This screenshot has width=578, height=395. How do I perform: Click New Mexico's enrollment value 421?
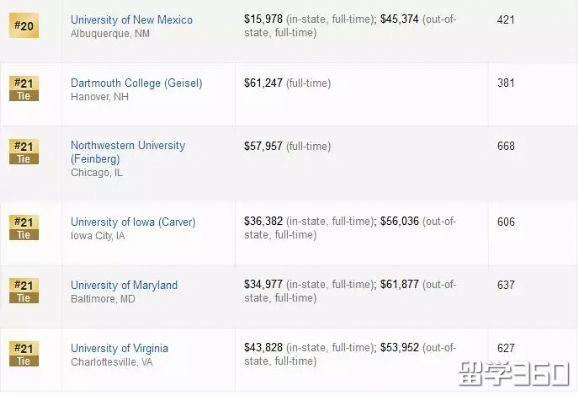506,20
